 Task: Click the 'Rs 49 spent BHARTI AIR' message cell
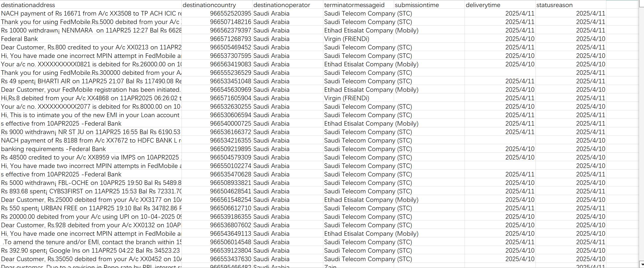pos(91,81)
